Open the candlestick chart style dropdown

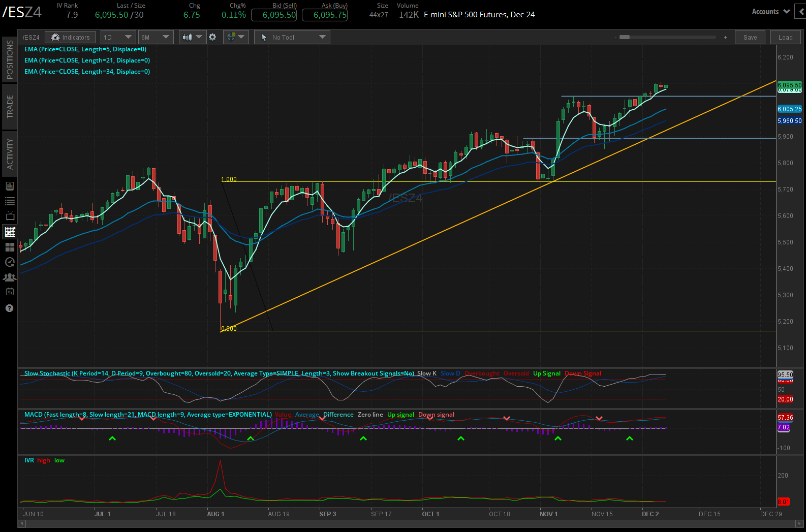(193, 37)
